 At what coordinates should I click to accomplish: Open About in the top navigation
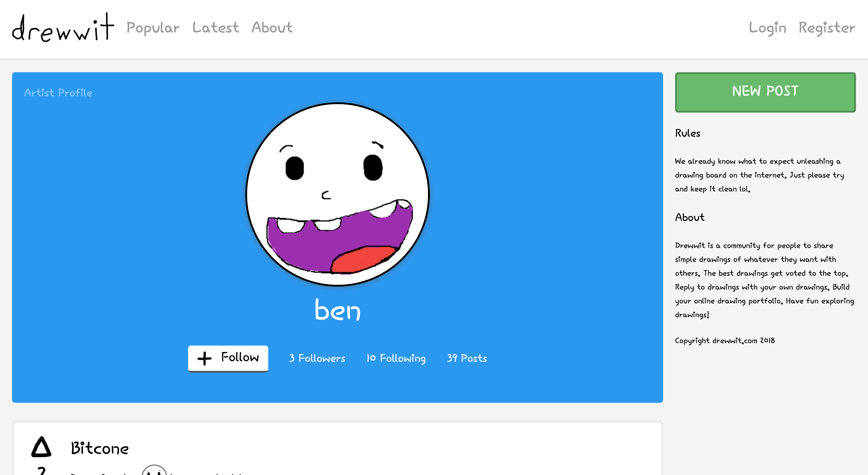(272, 28)
